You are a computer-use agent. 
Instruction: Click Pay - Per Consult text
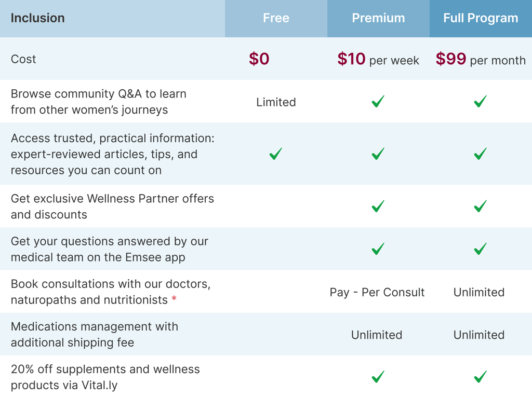(377, 292)
